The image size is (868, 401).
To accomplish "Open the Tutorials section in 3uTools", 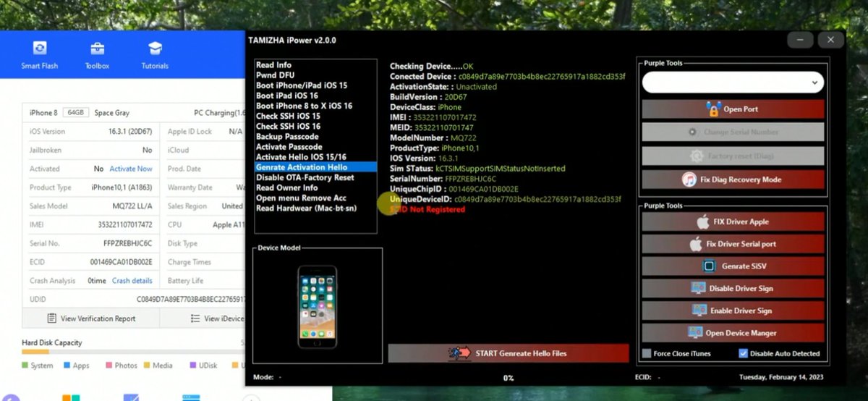I will tap(155, 56).
